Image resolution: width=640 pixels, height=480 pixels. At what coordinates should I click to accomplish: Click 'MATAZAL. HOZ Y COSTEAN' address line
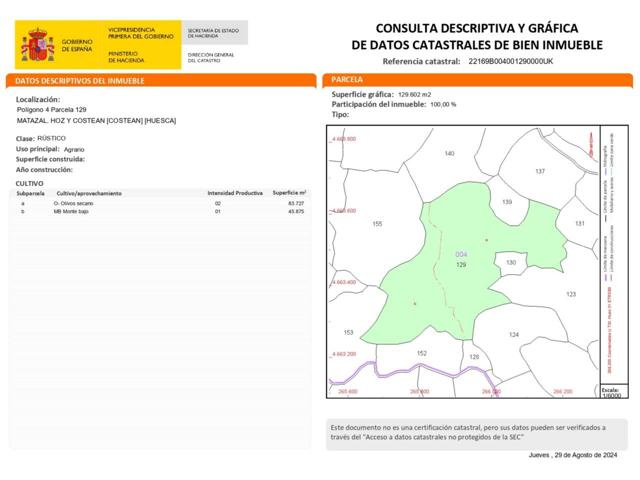coord(96,121)
